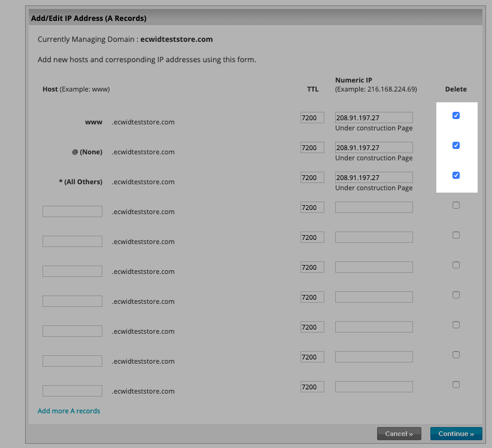Select the TTL field in the last row
Viewport: 492px width, 448px height.
[x=312, y=386]
